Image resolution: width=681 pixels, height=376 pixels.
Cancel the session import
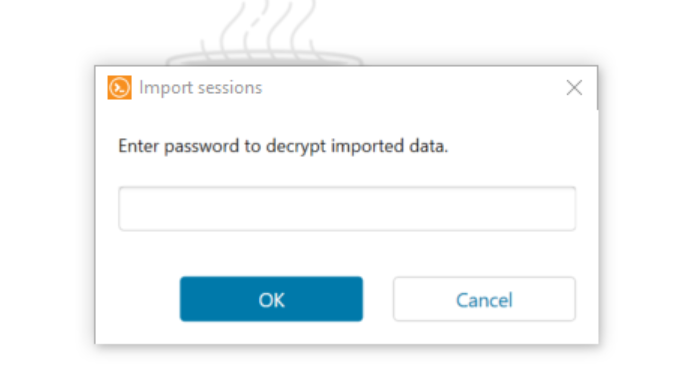pos(484,299)
